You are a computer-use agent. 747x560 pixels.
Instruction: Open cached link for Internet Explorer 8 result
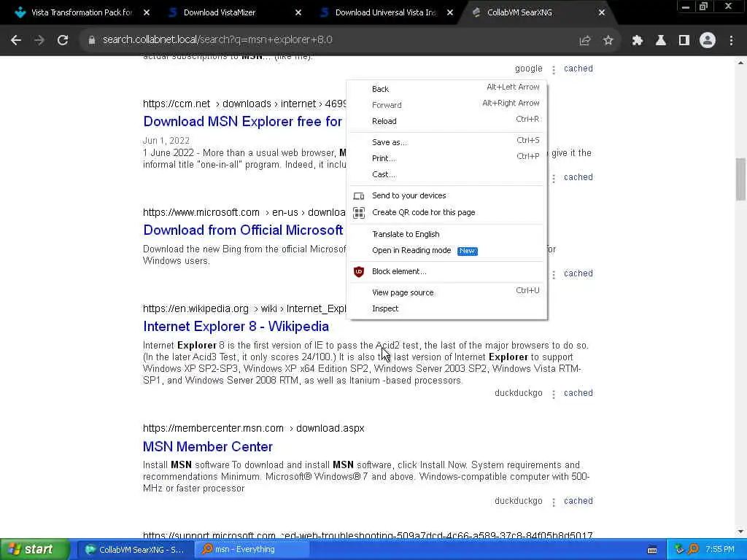(x=578, y=393)
